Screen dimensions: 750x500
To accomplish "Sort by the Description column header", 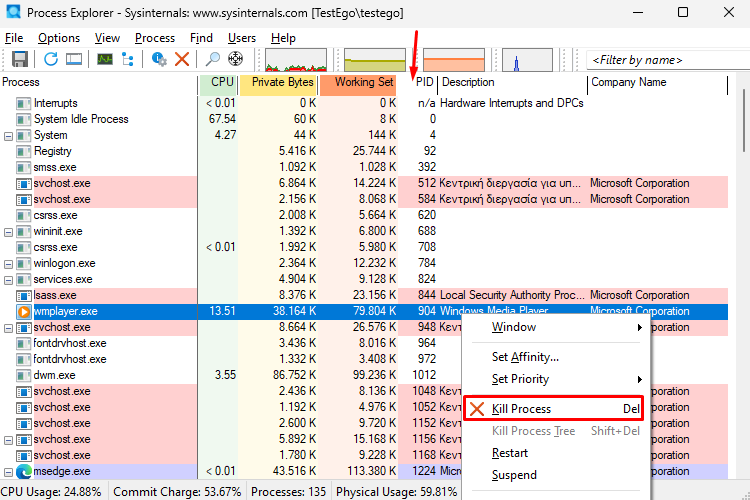I will coord(512,82).
